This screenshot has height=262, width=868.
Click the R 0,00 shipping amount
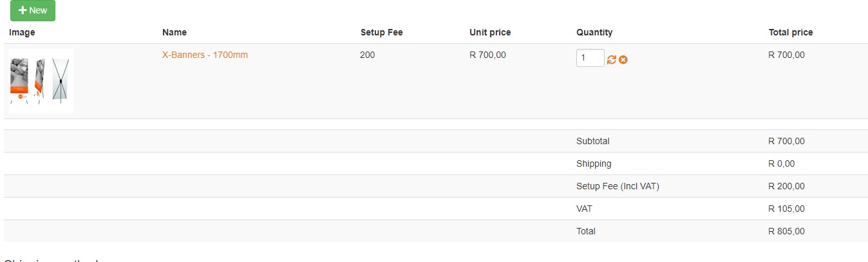pos(781,164)
